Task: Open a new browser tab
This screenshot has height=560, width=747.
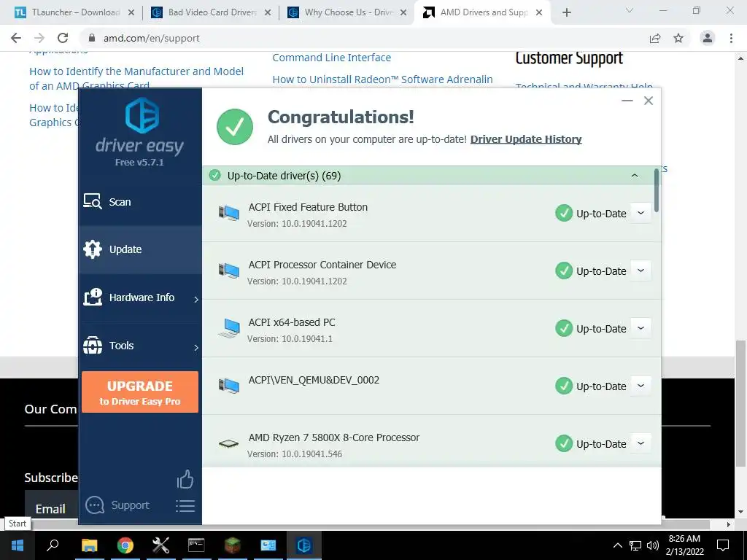Action: pos(566,13)
